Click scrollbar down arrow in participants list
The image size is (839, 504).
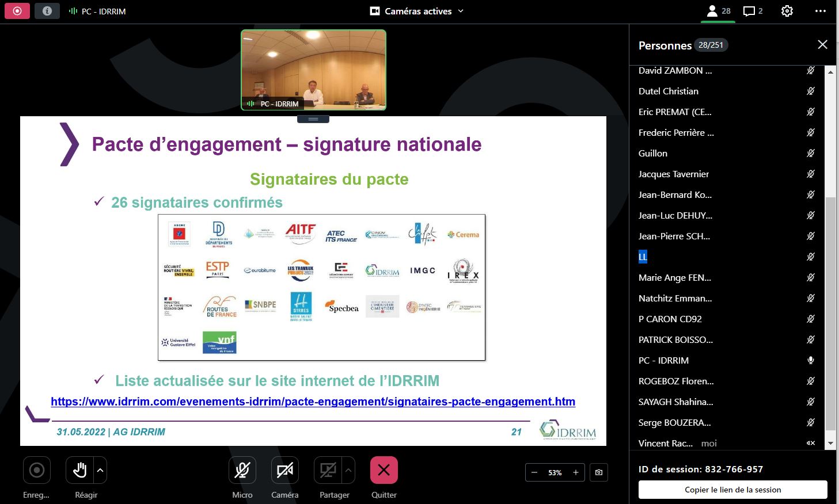pos(830,444)
